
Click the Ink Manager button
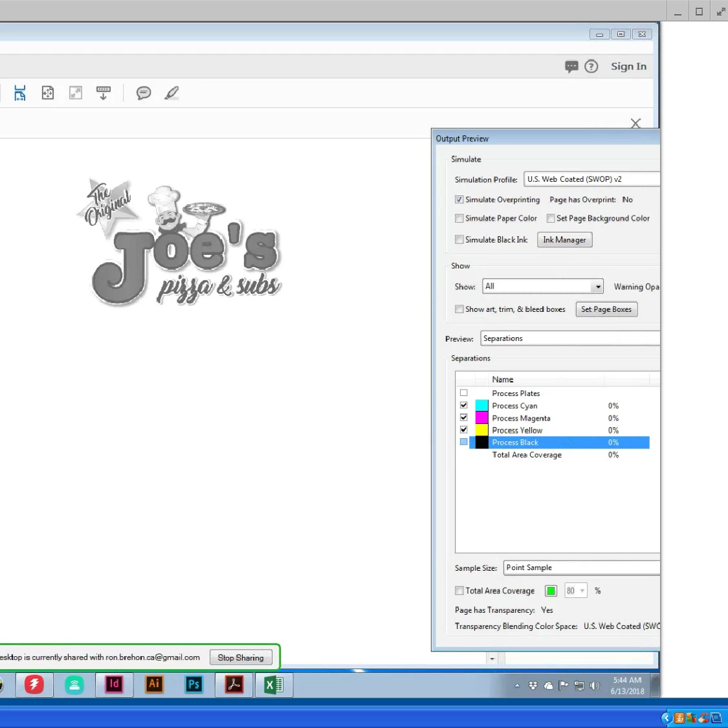point(564,239)
